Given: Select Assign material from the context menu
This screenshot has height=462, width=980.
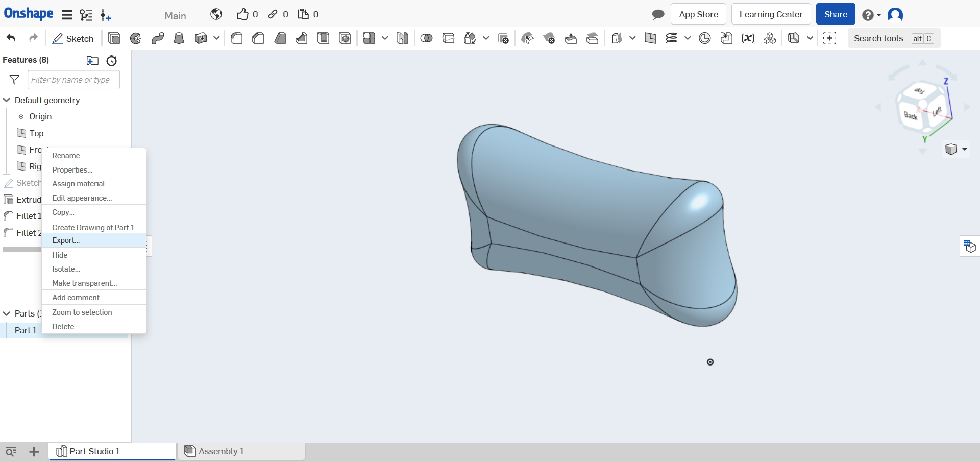Looking at the screenshot, I should click(81, 184).
